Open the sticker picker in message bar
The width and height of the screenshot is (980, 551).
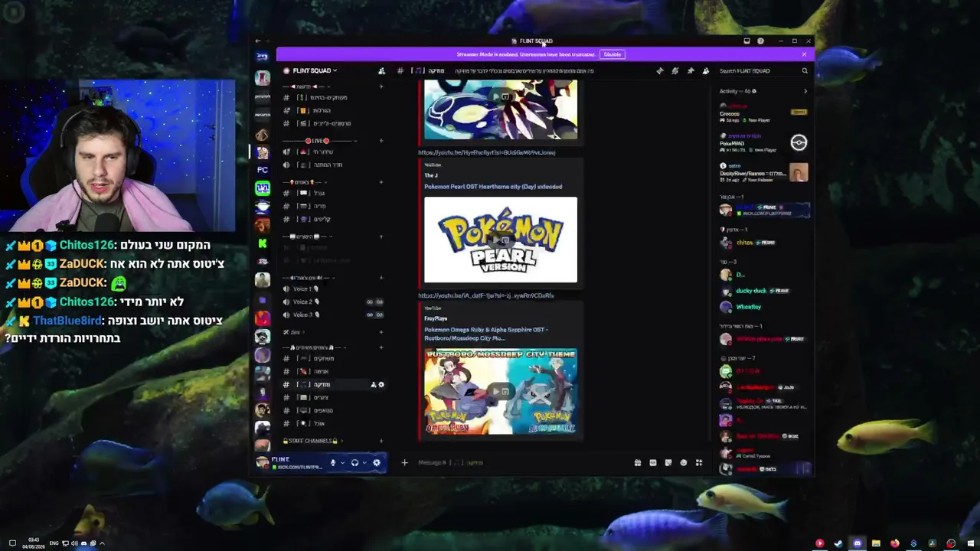668,463
